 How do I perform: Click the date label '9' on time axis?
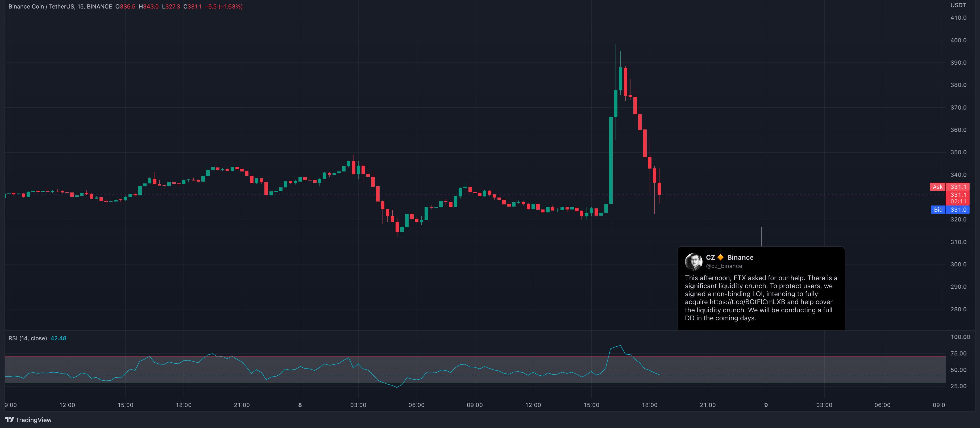point(766,405)
